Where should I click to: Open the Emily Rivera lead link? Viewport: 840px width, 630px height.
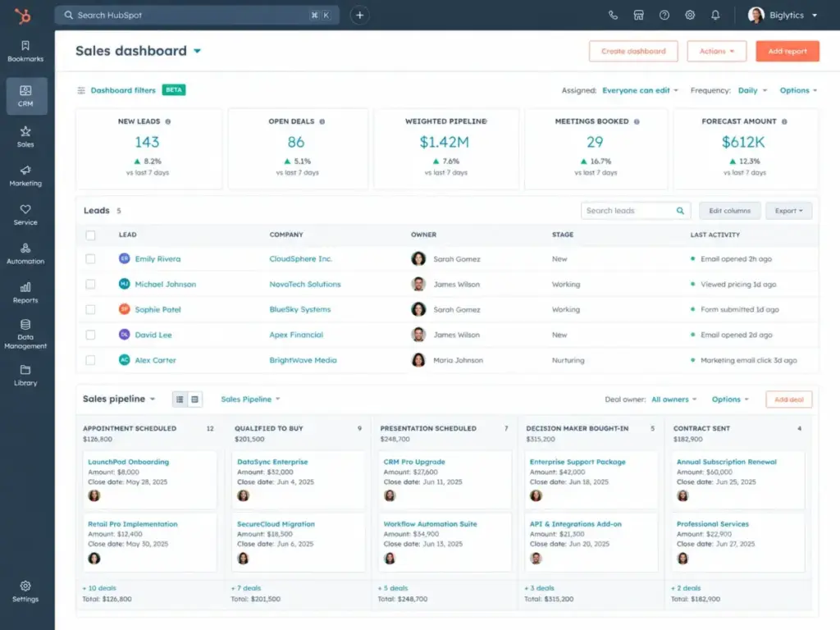click(x=157, y=258)
